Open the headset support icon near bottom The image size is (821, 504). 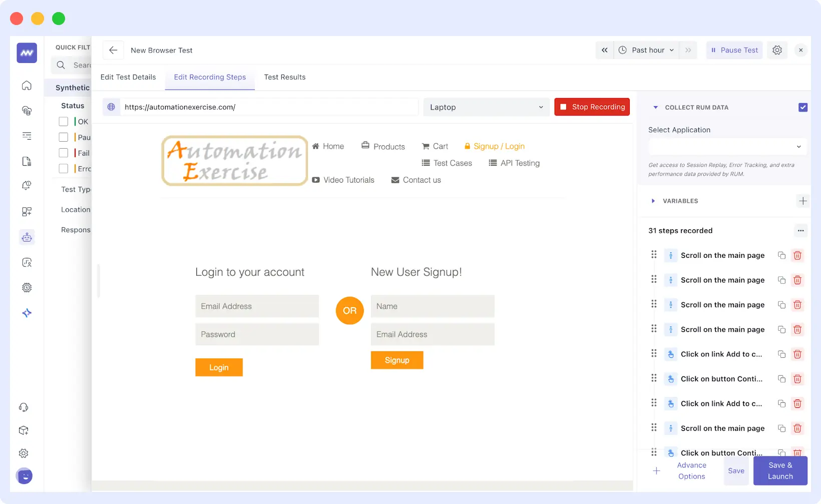24,407
